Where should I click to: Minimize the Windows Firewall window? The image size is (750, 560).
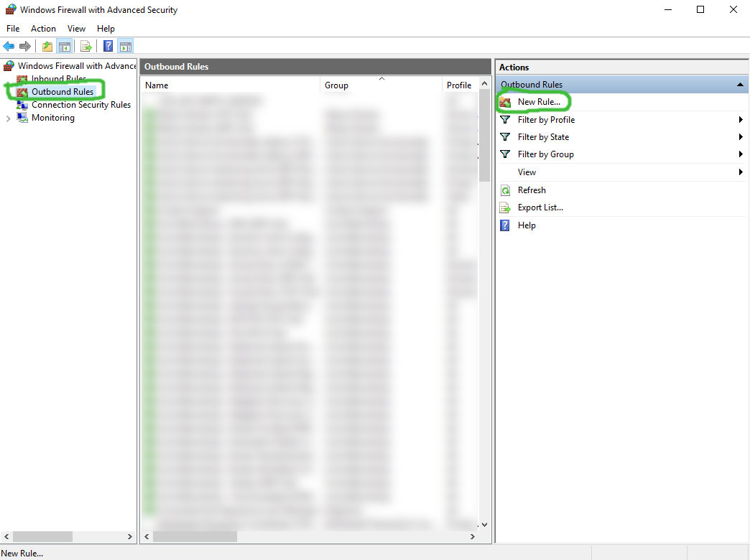coord(668,9)
